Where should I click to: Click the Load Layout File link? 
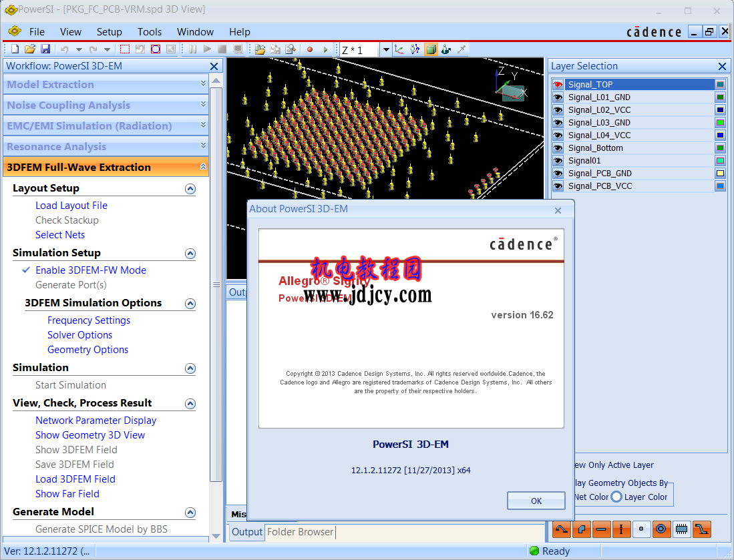click(x=71, y=206)
